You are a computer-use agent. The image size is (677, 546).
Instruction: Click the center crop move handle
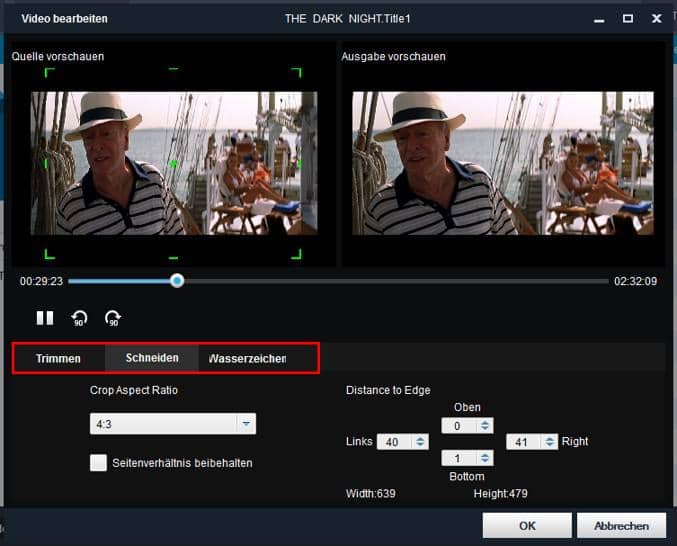[x=173, y=164]
